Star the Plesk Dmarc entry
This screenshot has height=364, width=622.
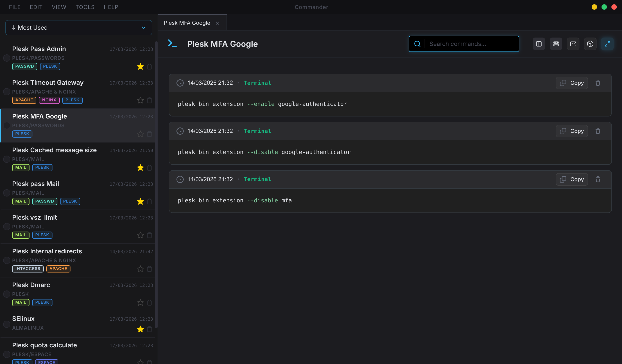140,303
